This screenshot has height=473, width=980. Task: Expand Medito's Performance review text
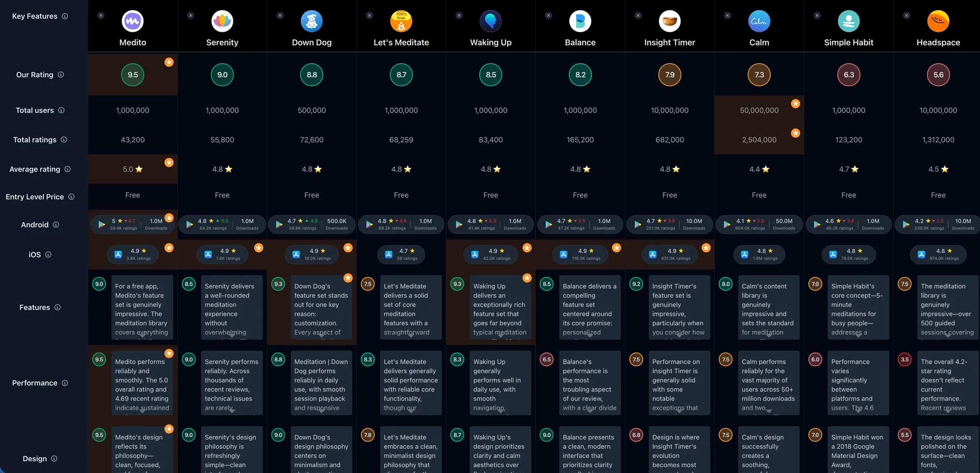(142, 411)
